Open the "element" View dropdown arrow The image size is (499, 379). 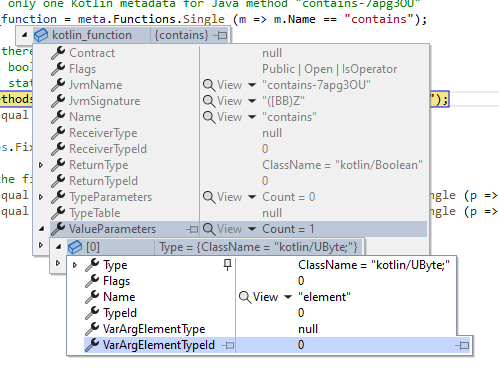coord(288,297)
